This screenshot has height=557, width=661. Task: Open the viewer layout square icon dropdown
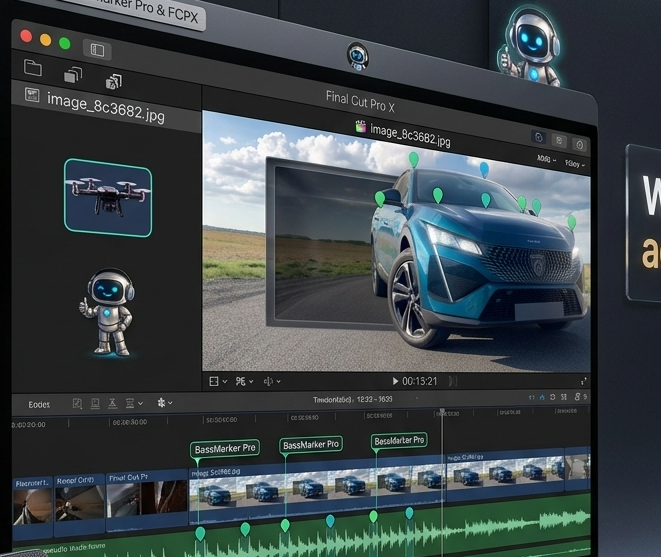click(218, 381)
